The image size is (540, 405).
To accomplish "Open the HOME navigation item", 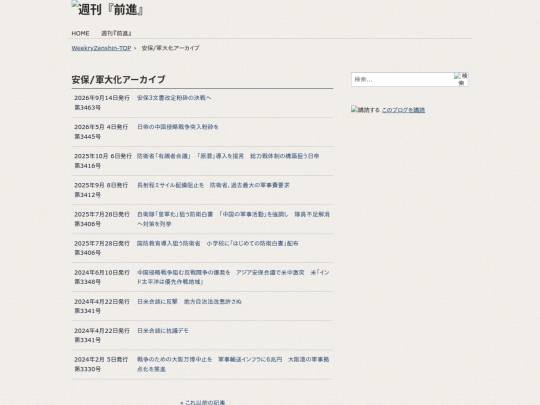I will pyautogui.click(x=80, y=33).
